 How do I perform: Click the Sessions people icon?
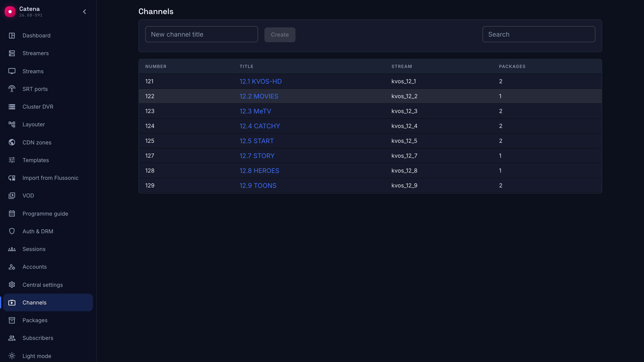click(12, 249)
